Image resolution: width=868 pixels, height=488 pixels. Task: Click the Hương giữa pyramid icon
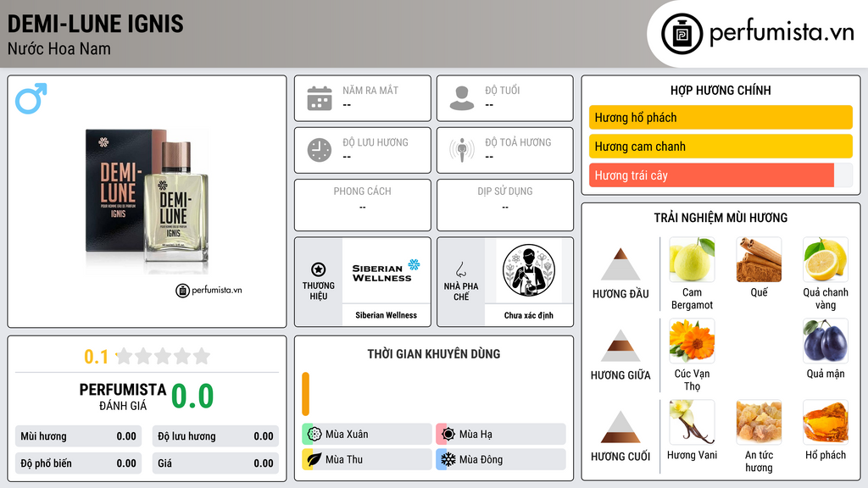pos(620,346)
